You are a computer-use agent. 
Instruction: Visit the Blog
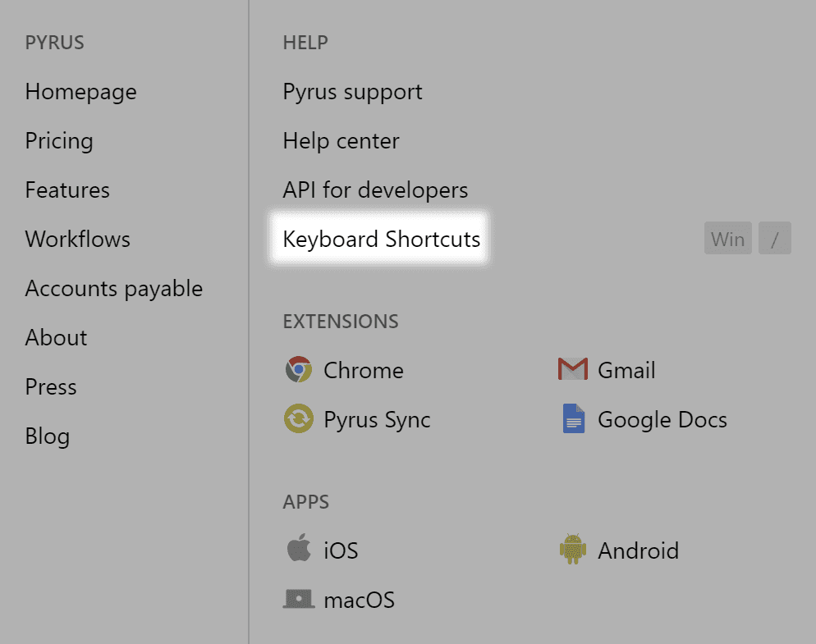47,436
